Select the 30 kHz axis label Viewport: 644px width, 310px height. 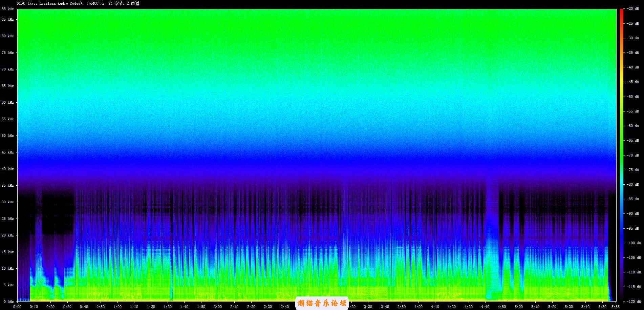click(x=8, y=202)
